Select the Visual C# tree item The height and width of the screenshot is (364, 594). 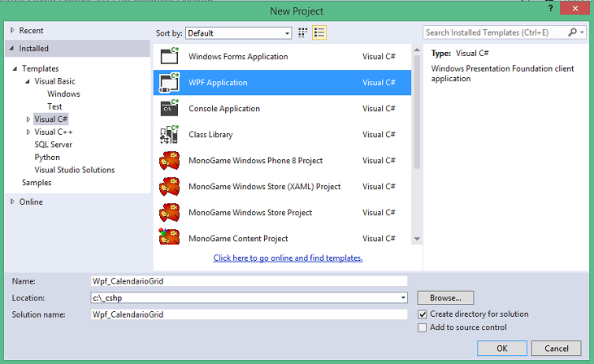click(50, 119)
